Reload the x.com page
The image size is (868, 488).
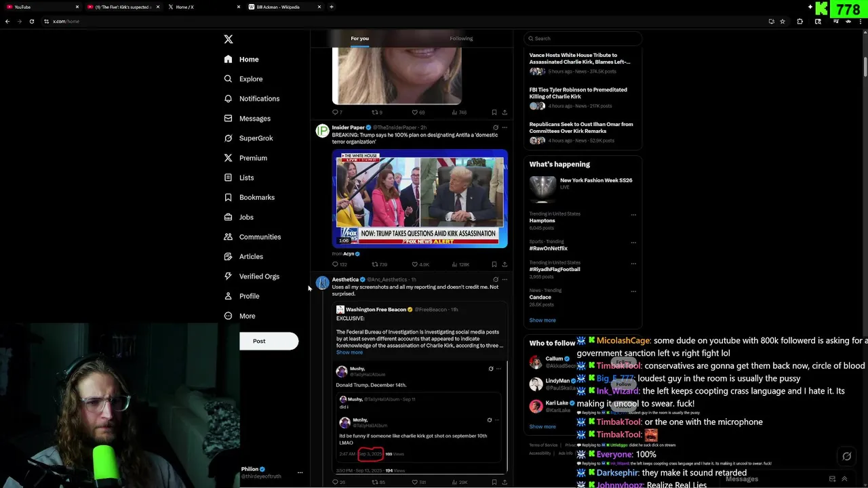tap(31, 21)
